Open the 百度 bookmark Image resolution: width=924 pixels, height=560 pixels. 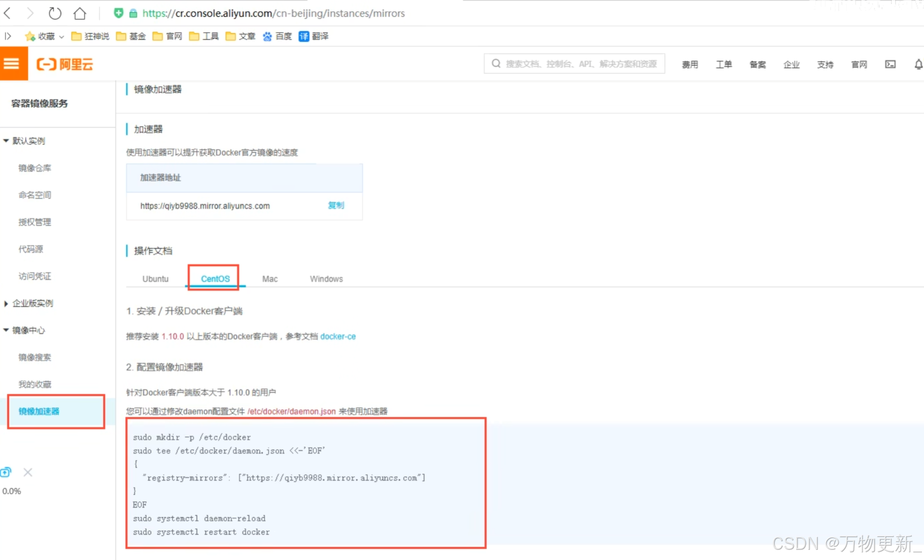pyautogui.click(x=277, y=36)
